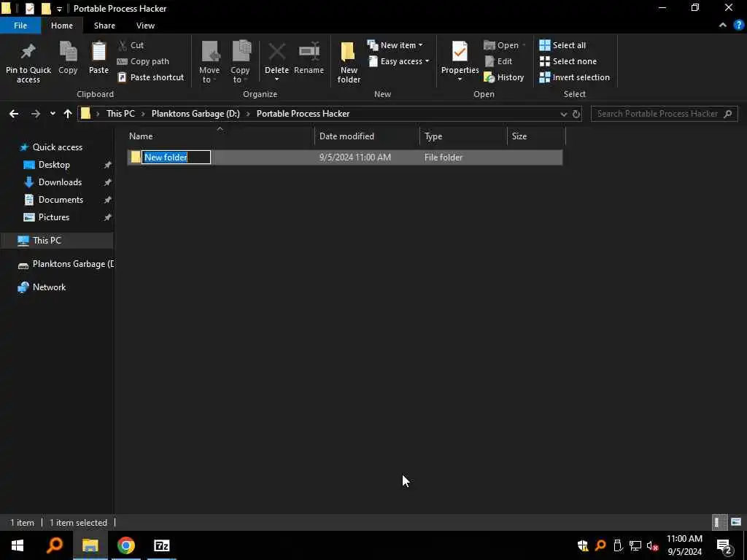Click Planktons Garbage (D:) breadcrumb

pyautogui.click(x=196, y=114)
